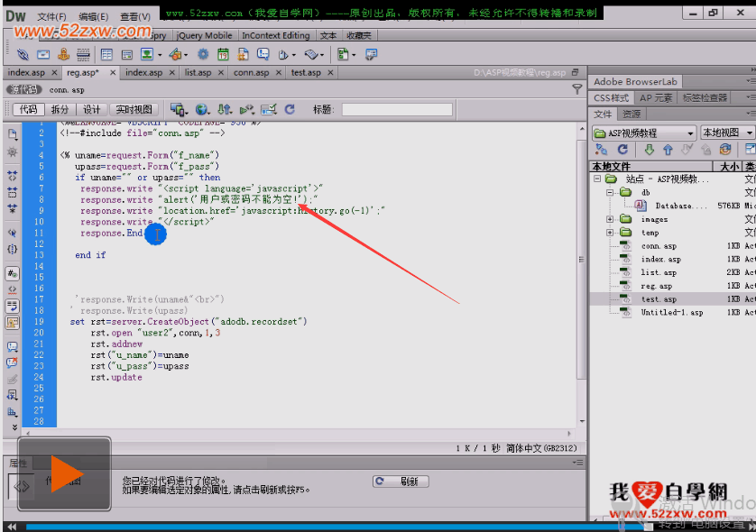The image size is (756, 532).
Task: Switch to Split (拆分) view
Action: (x=60, y=109)
